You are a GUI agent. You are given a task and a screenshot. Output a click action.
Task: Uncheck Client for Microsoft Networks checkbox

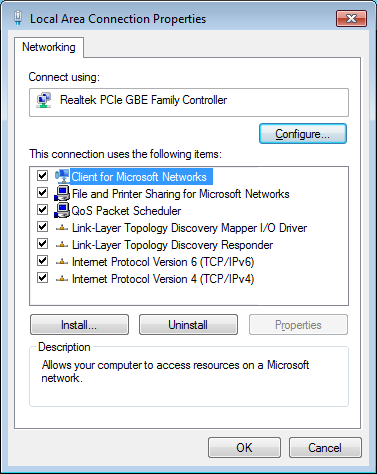pos(42,175)
